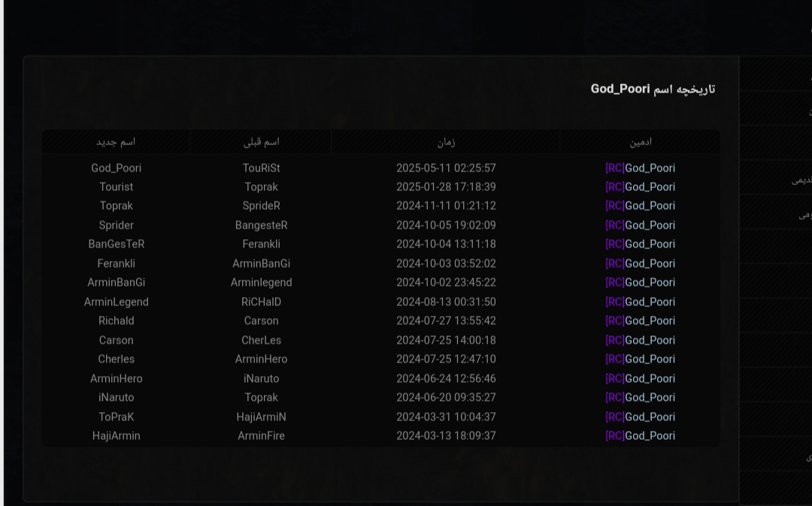The width and height of the screenshot is (812, 506).
Task: Open the admin link in the 2024-07-27 row
Action: point(640,321)
